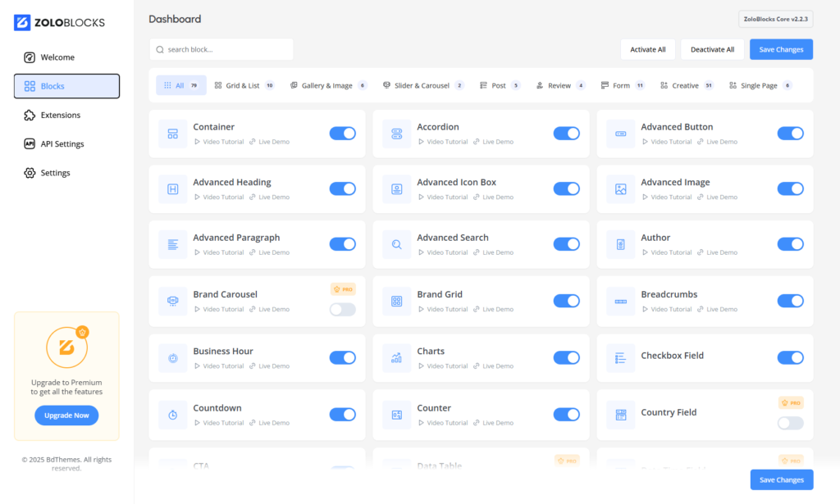
Task: Toggle the Country Field switch
Action: tap(790, 423)
